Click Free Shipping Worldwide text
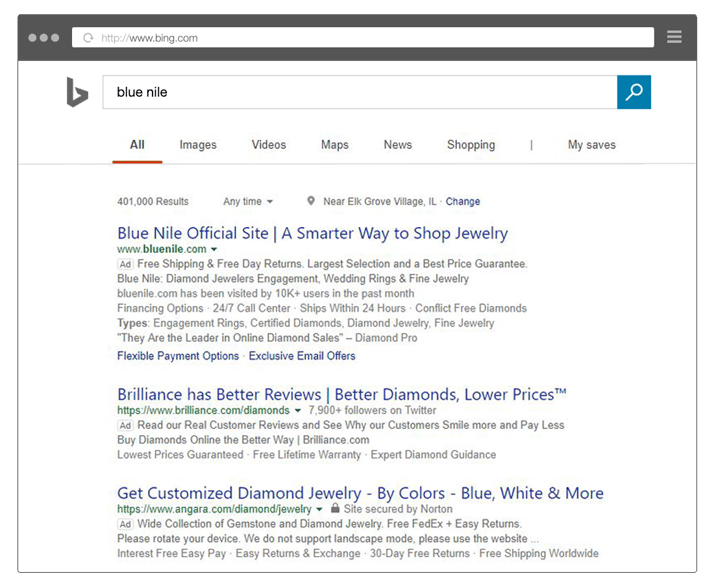The width and height of the screenshot is (714, 587). [x=539, y=553]
